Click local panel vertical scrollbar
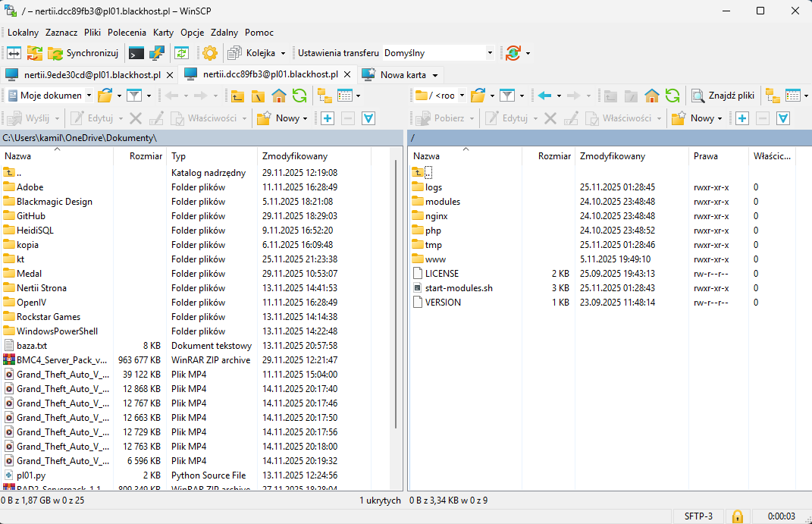The height and width of the screenshot is (524, 812). click(396, 295)
